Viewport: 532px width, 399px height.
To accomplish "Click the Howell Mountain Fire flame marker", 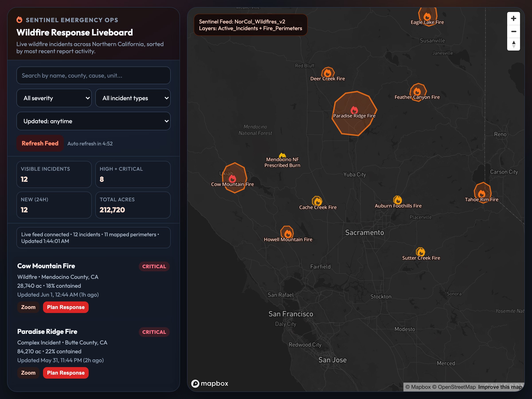I will (x=288, y=234).
